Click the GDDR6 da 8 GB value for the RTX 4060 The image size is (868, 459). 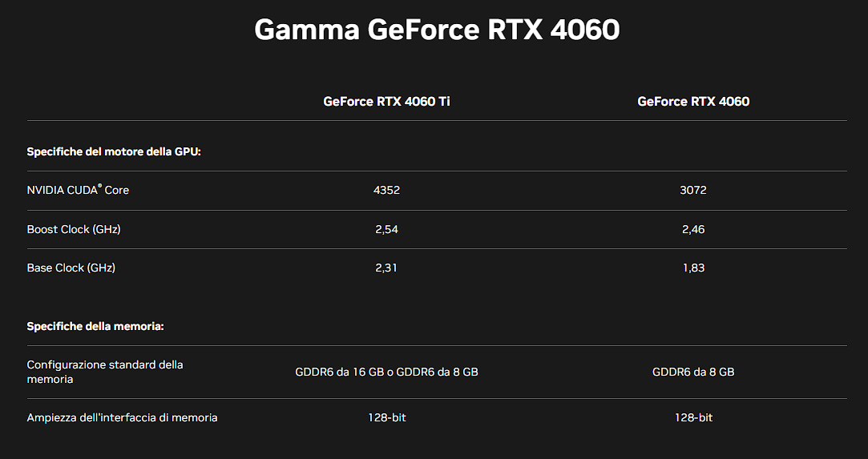click(x=693, y=372)
